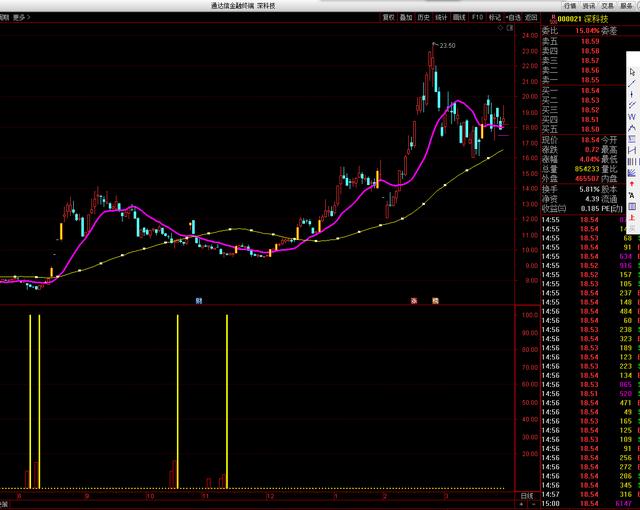Select the fan lines drawing tool
The height and width of the screenshot is (510, 640).
[632, 173]
